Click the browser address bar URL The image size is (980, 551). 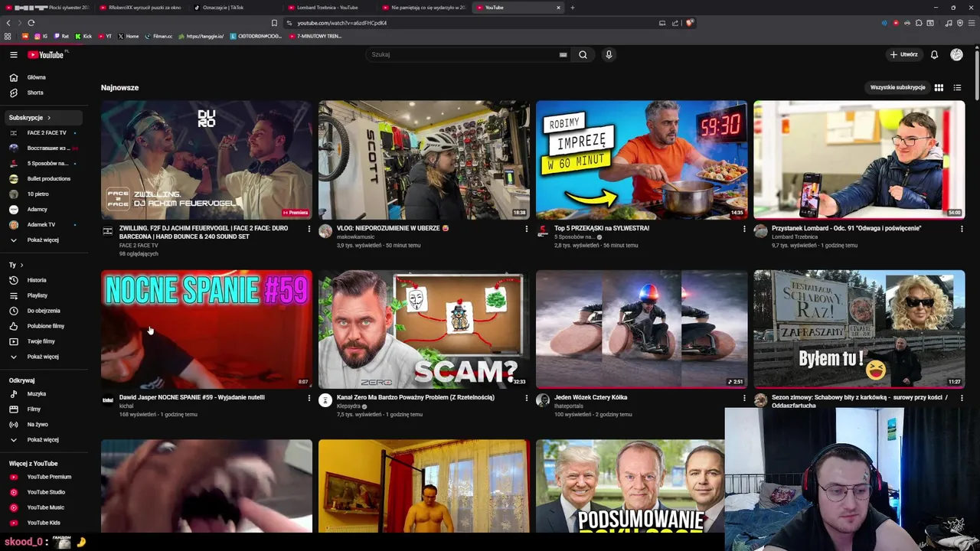(341, 23)
